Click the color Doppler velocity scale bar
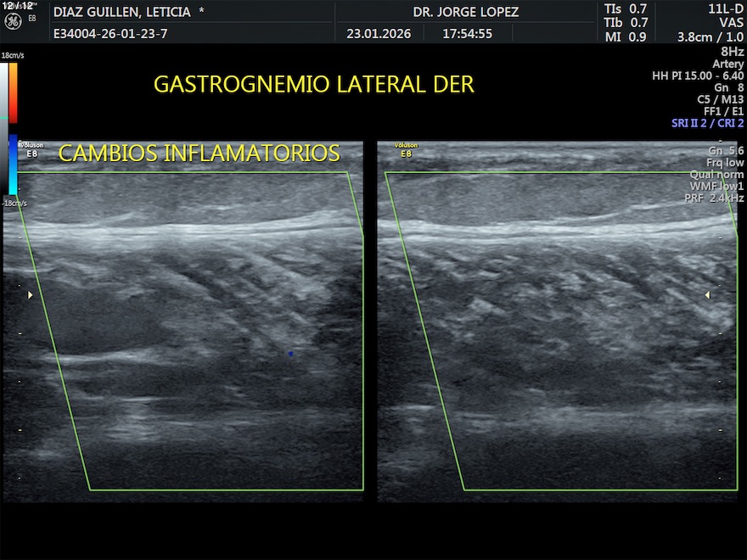 click(x=13, y=129)
